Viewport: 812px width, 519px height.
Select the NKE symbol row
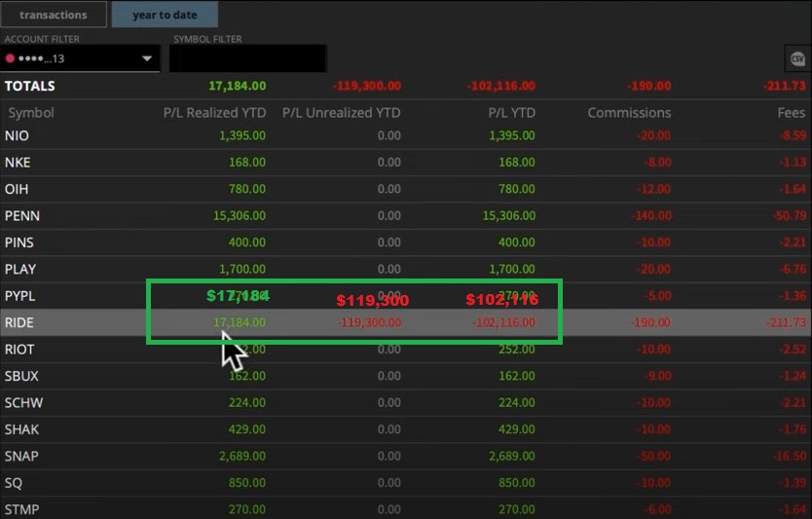coord(406,162)
